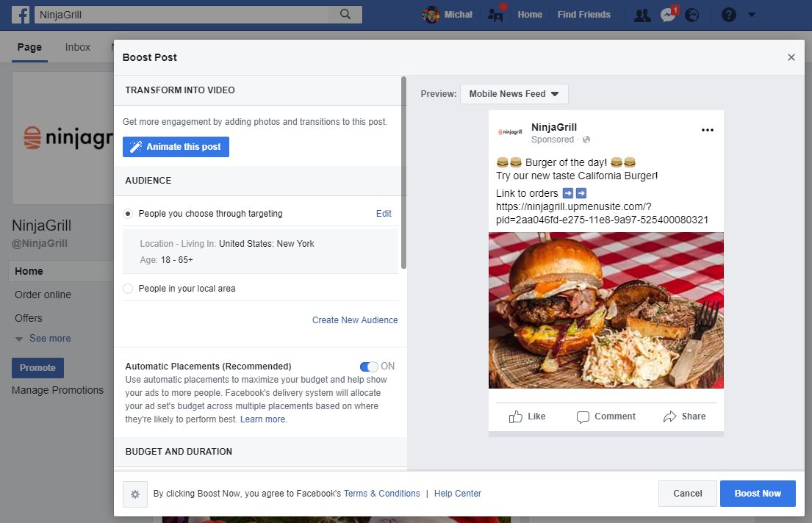
Task: Click the ninjagrill.upmenusite.com order link
Action: coord(602,213)
